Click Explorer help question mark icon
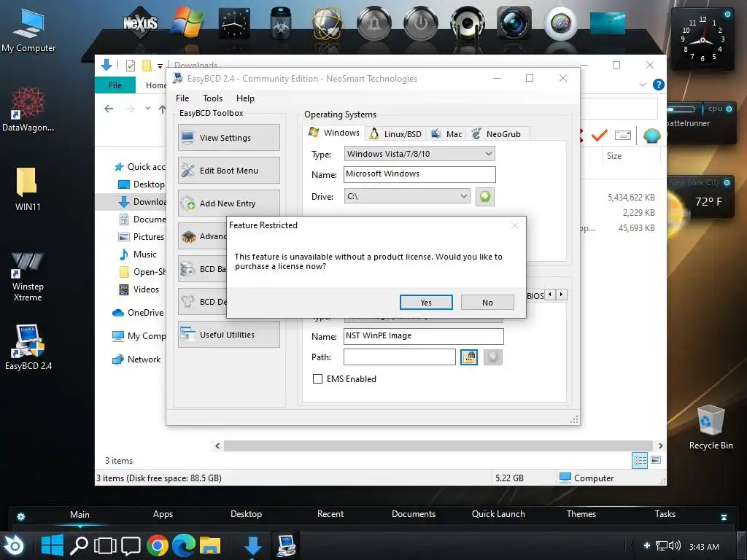 (x=659, y=85)
